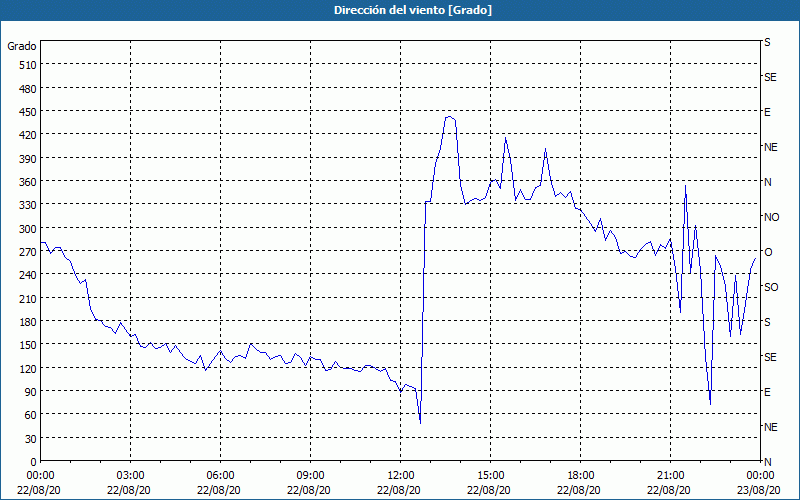800x500 pixels.
Task: Click the 00:00 label above 23/08/20
Action: point(760,476)
